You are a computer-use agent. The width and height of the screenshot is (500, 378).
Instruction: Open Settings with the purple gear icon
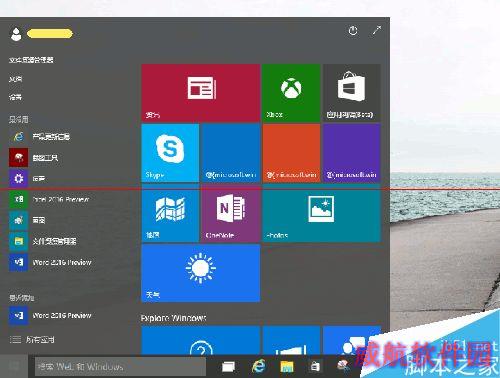[x=27, y=179]
